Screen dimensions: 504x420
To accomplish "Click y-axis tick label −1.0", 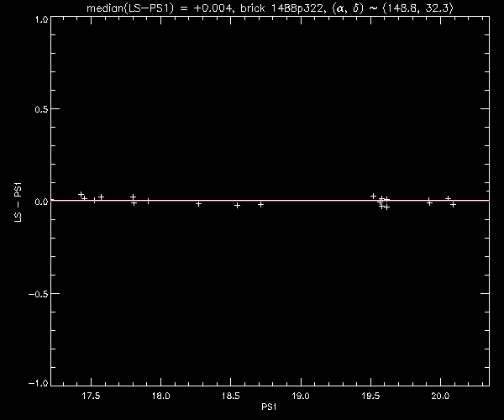I will click(39, 383).
